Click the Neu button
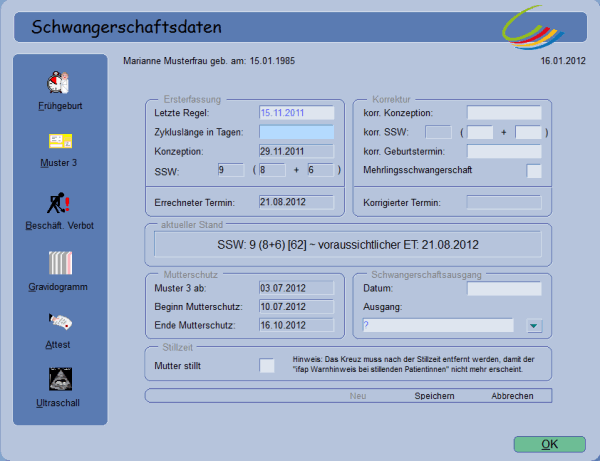 pyautogui.click(x=358, y=396)
